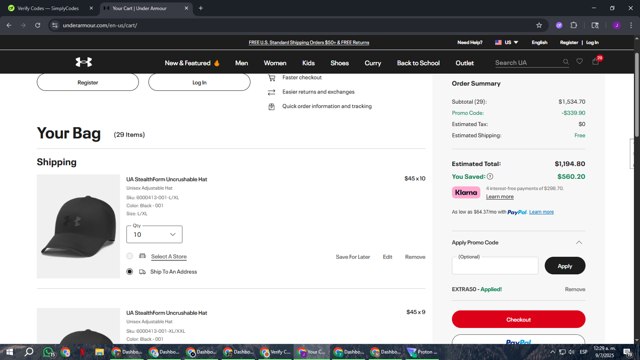
Task: Click the top-bar Log In link
Action: 592,42
